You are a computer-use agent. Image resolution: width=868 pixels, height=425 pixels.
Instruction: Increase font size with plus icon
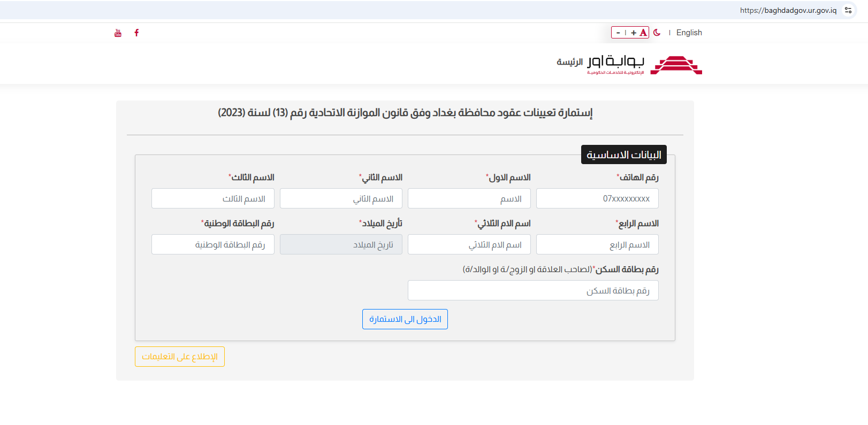coord(634,33)
